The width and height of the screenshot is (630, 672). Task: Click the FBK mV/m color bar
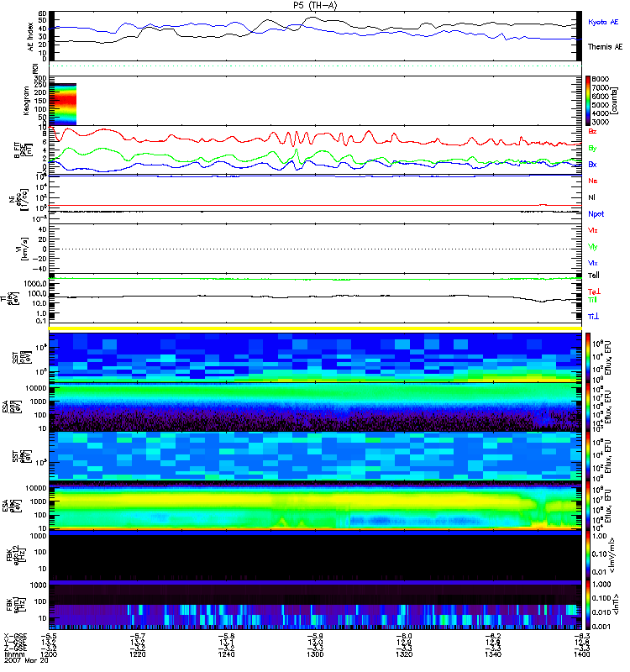[x=588, y=556]
